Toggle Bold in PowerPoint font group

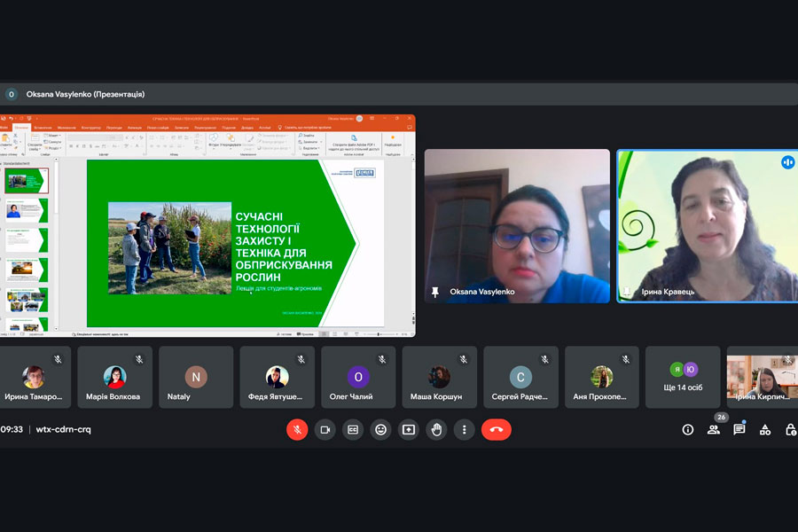71,146
